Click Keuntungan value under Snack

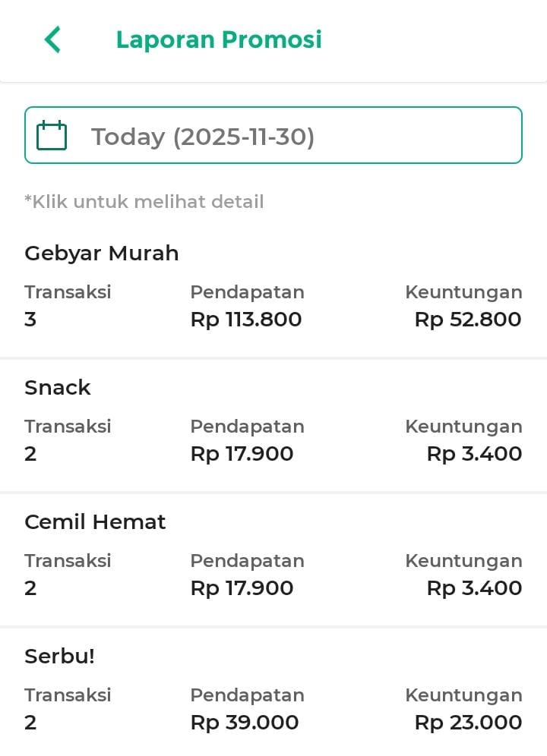(x=474, y=454)
